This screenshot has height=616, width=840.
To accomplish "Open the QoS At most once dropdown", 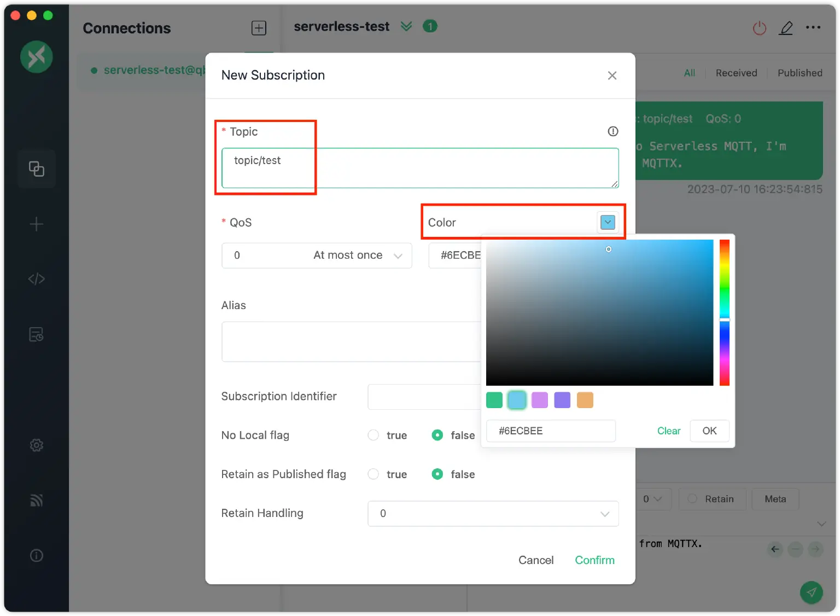I will pos(317,255).
